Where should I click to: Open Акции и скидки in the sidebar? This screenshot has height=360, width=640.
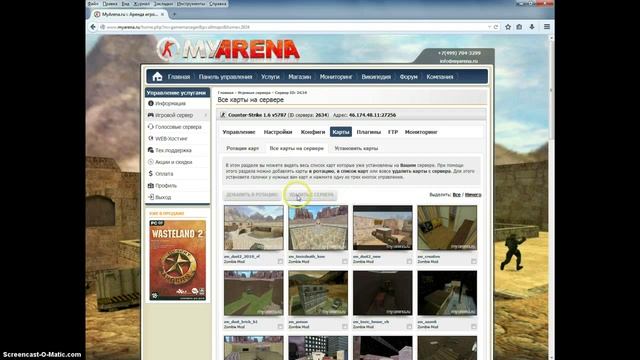click(x=173, y=162)
